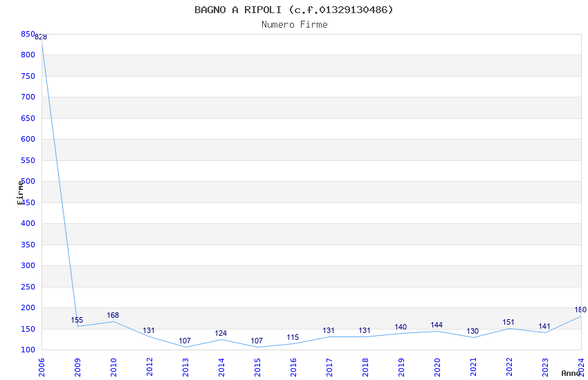Click the 107 data label for 2013
Screen dimensions: 588x380
tap(185, 341)
